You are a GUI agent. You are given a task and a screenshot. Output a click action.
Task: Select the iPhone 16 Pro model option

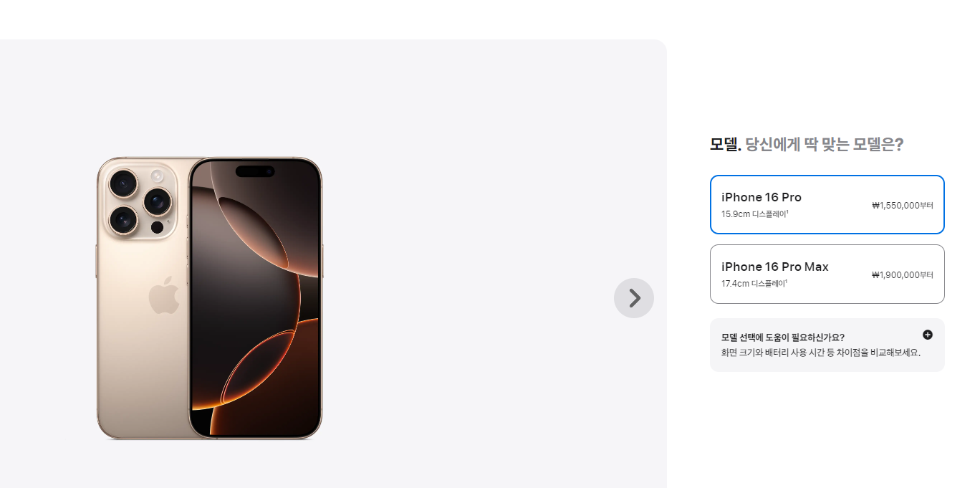827,204
